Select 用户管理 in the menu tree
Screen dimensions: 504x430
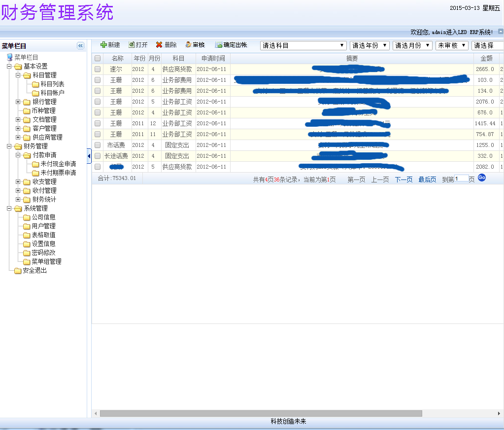43,226
